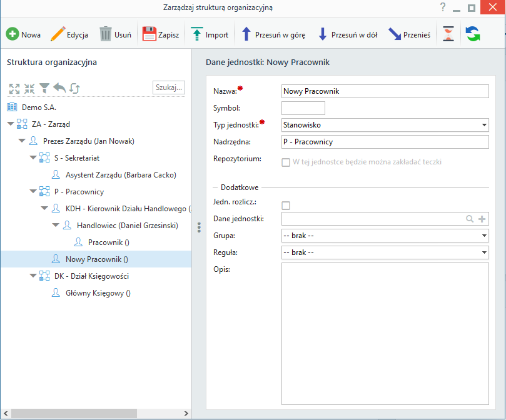This screenshot has width=506, height=420.
Task: Click the DK - Dział Księgowości structure icon
Action: click(44, 276)
